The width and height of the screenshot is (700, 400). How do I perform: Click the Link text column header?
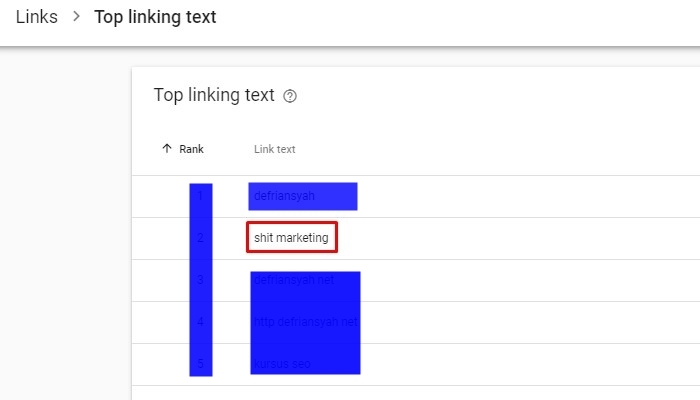pyautogui.click(x=275, y=149)
